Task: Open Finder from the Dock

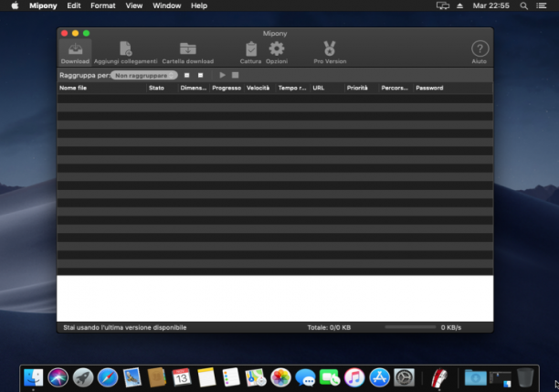Action: coord(34,377)
